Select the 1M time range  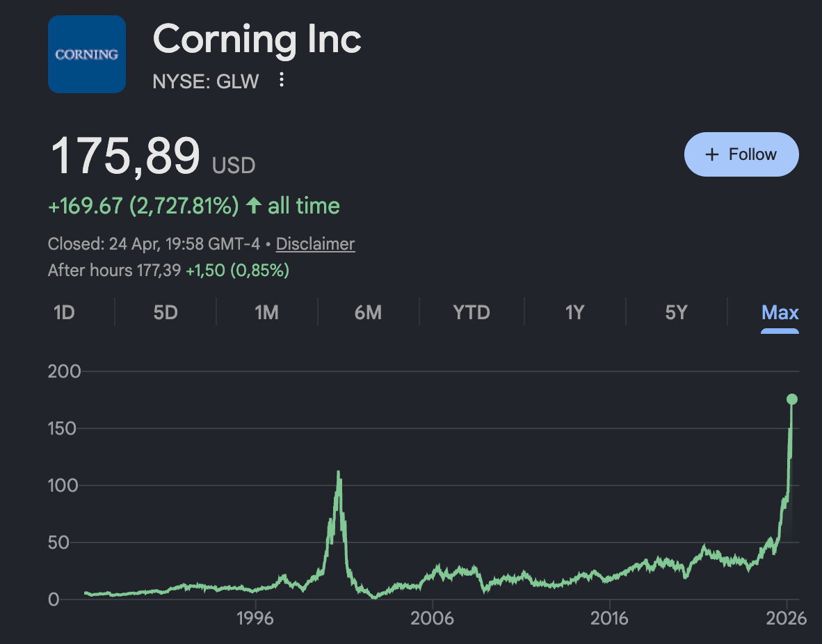point(266,312)
